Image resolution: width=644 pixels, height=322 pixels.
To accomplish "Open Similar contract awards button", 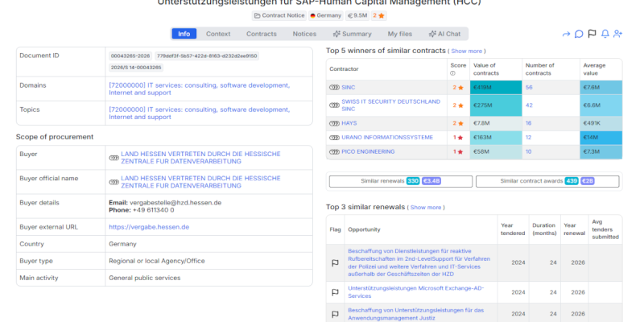I will pyautogui.click(x=547, y=181).
